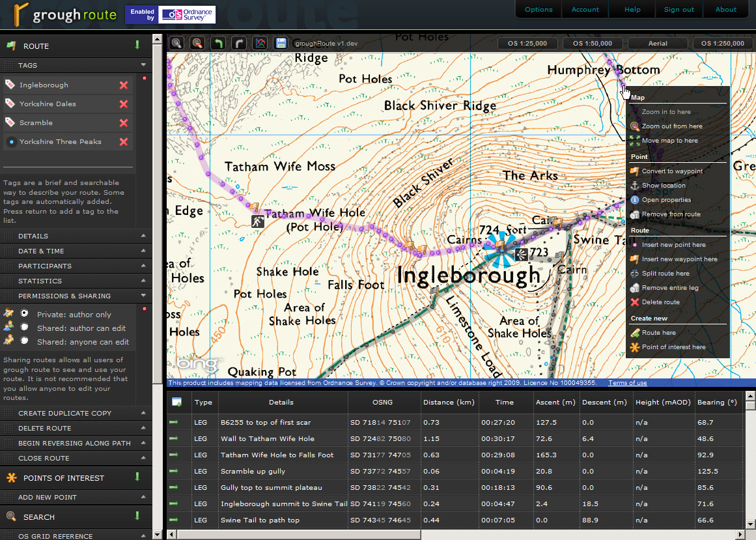This screenshot has height=540, width=756.
Task: Select Split route here in context menu
Action: 665,274
